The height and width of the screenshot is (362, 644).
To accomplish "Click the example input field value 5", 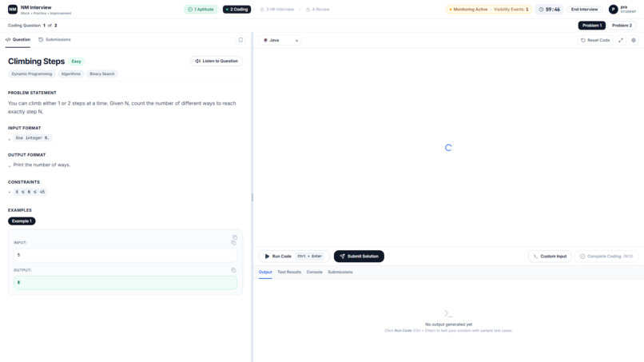I will click(125, 255).
